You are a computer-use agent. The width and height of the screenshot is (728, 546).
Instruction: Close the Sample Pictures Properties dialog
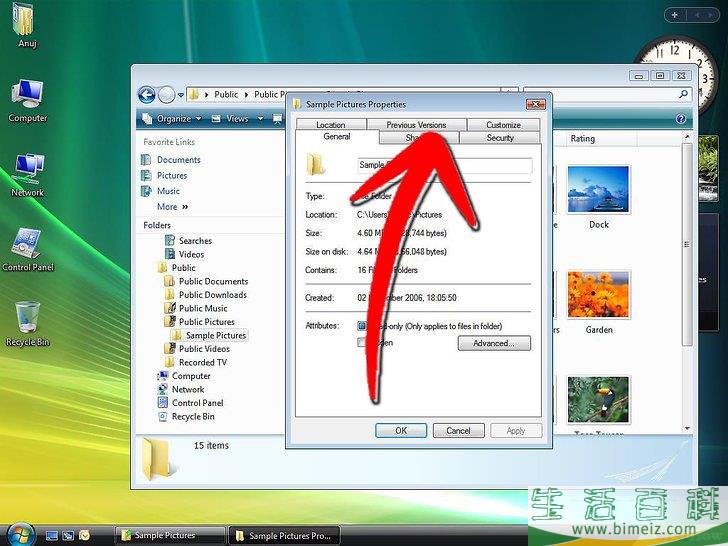tap(535, 104)
